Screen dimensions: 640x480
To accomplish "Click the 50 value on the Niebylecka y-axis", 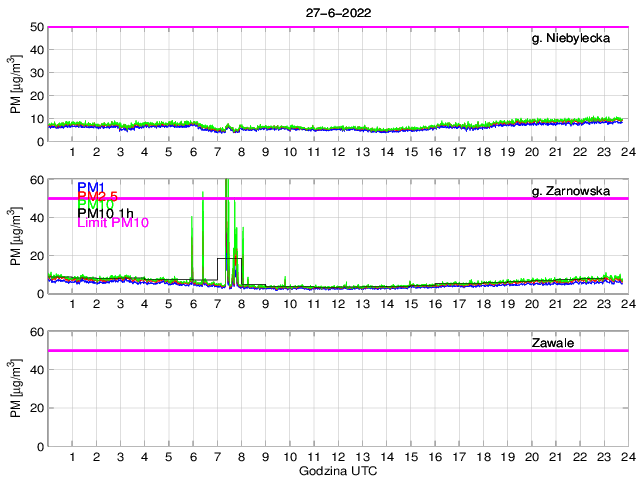I will click(33, 27).
